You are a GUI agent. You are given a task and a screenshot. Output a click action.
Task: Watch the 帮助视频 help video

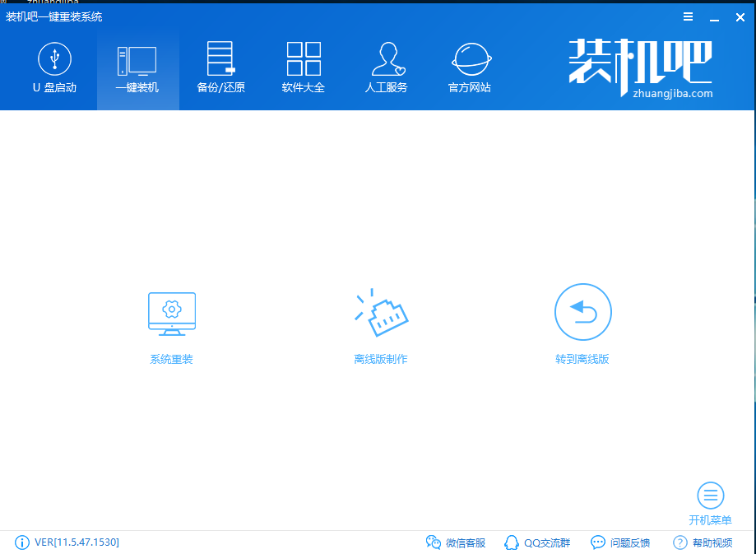702,542
